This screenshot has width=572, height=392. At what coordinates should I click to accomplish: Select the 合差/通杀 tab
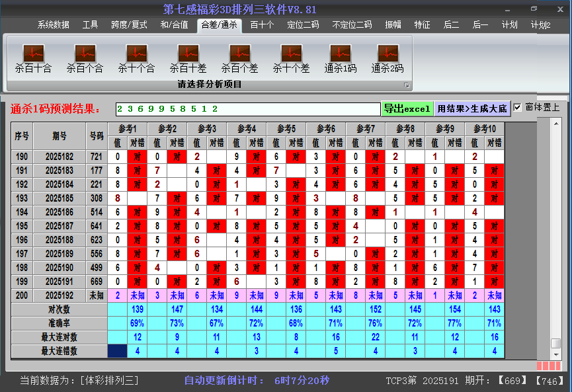pyautogui.click(x=220, y=25)
